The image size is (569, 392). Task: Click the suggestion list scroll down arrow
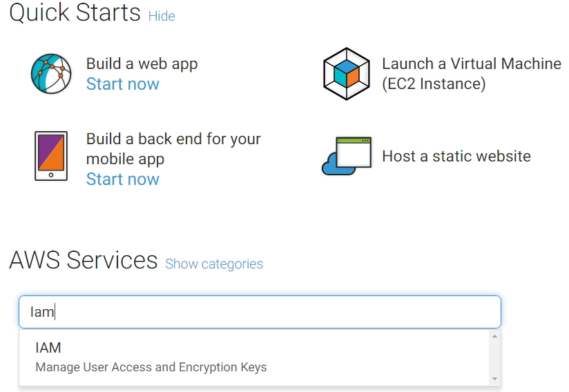(494, 379)
